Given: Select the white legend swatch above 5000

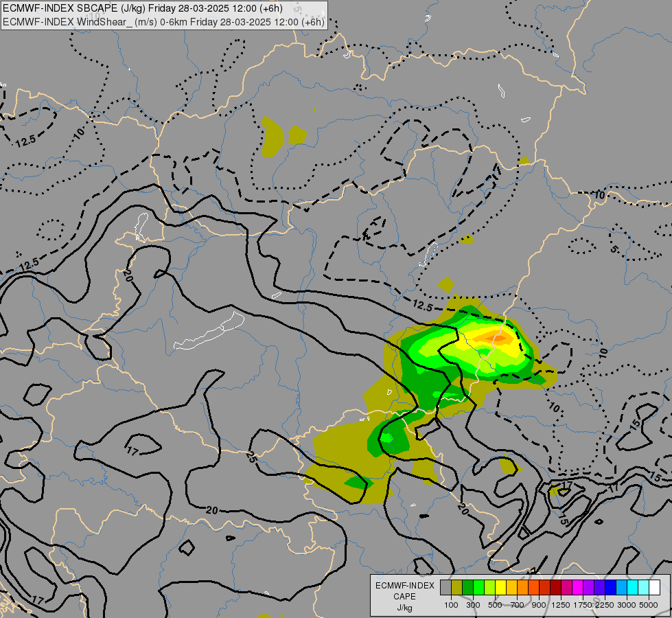Looking at the screenshot, I should [x=655, y=588].
